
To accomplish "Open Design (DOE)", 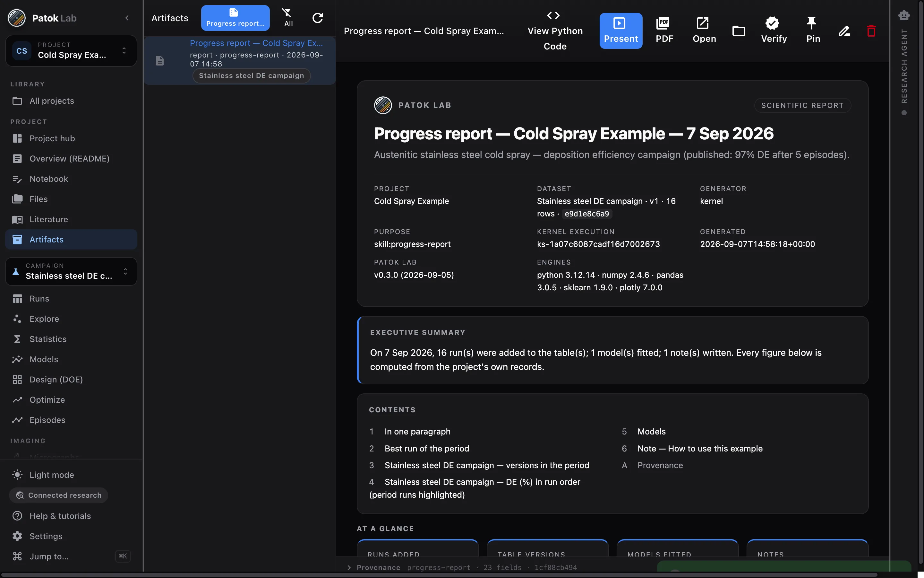I will (x=71, y=380).
